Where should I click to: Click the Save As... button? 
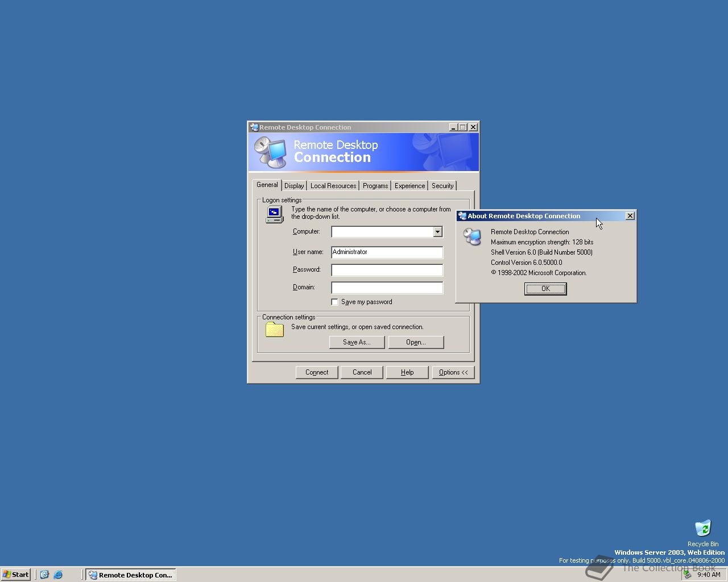pos(357,342)
